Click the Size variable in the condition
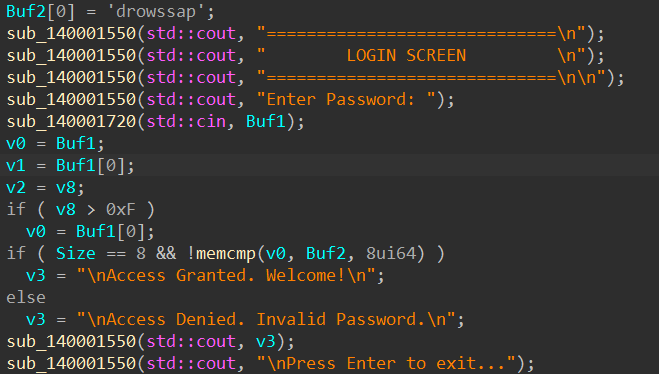 point(76,253)
